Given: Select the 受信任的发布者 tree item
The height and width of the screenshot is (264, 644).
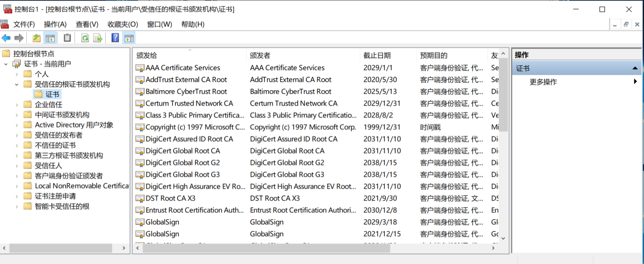Looking at the screenshot, I should 59,135.
